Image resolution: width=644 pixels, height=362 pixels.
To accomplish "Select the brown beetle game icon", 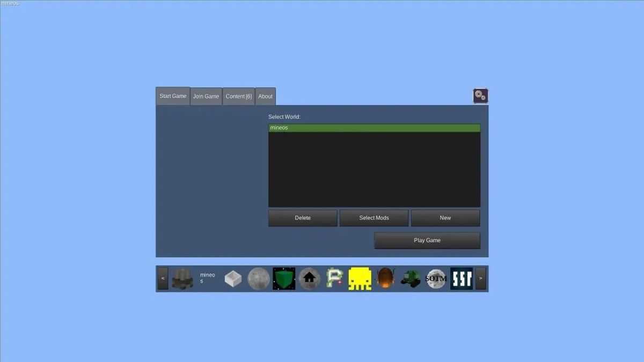I will [x=385, y=279].
